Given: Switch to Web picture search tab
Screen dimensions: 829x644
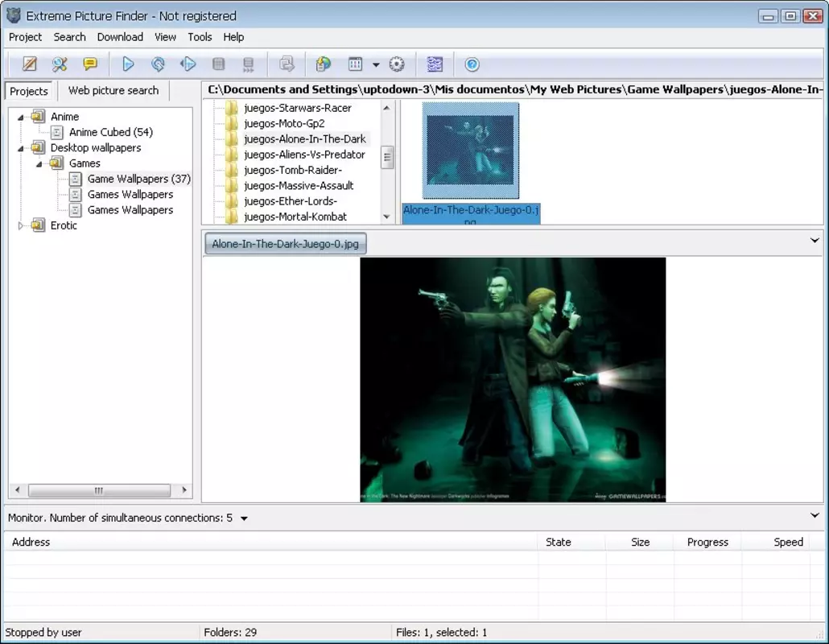Looking at the screenshot, I should 113,90.
